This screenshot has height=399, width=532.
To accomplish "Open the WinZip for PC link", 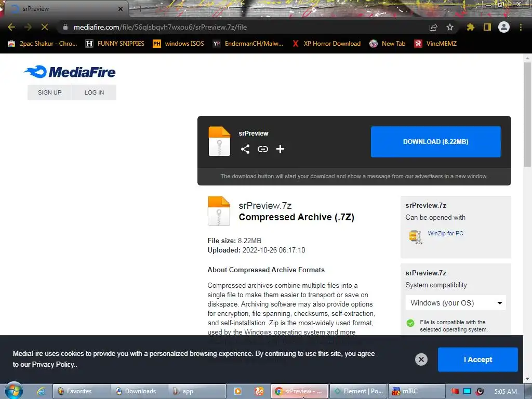I will coord(445,233).
